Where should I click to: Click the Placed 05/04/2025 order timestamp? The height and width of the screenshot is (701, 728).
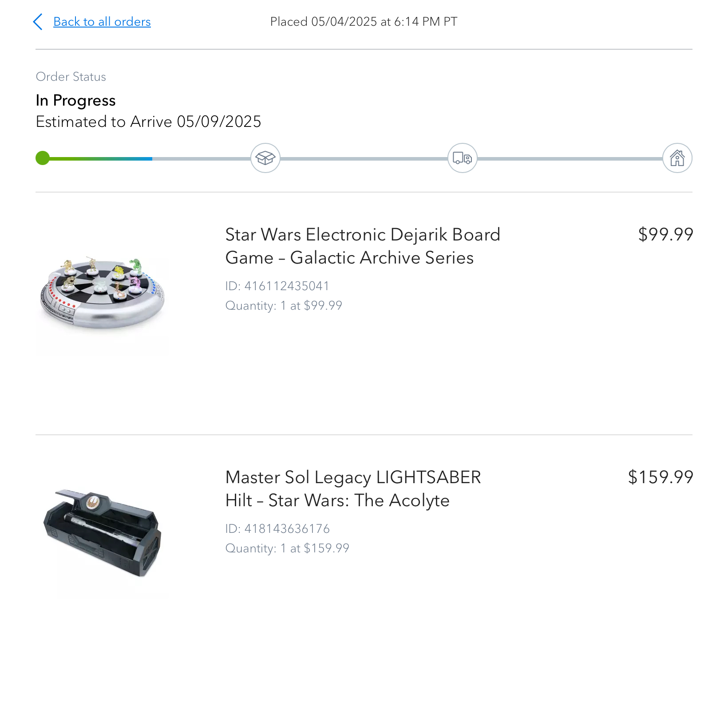pos(364,22)
